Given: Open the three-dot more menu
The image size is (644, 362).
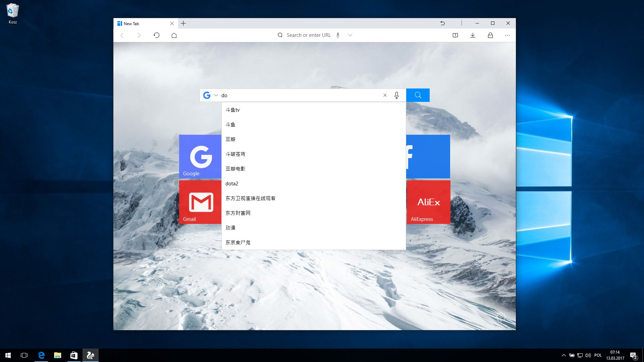Looking at the screenshot, I should 507,35.
